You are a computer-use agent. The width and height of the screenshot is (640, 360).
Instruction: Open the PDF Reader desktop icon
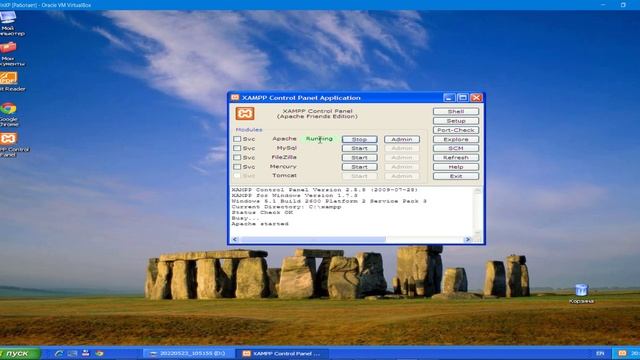(x=8, y=78)
